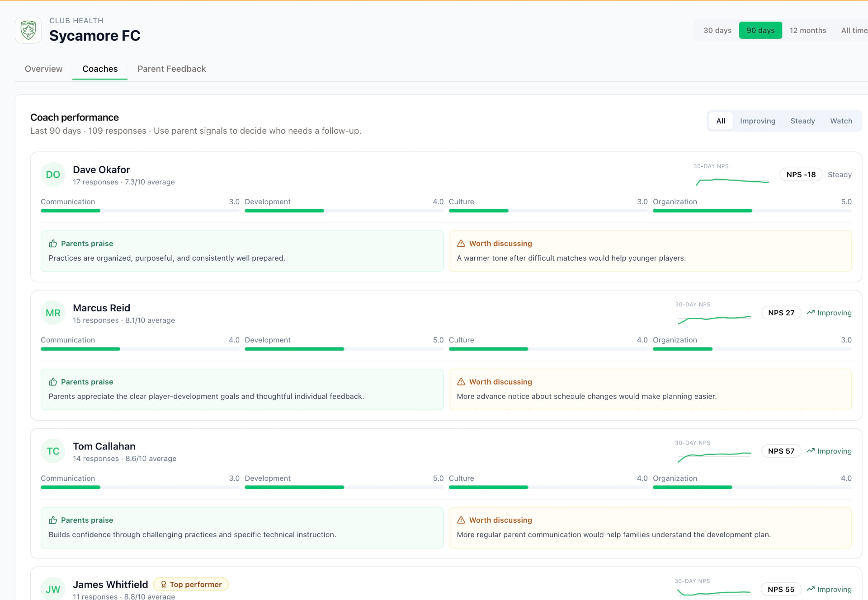
Task: Switch to the Overview tab
Action: pyautogui.click(x=44, y=69)
